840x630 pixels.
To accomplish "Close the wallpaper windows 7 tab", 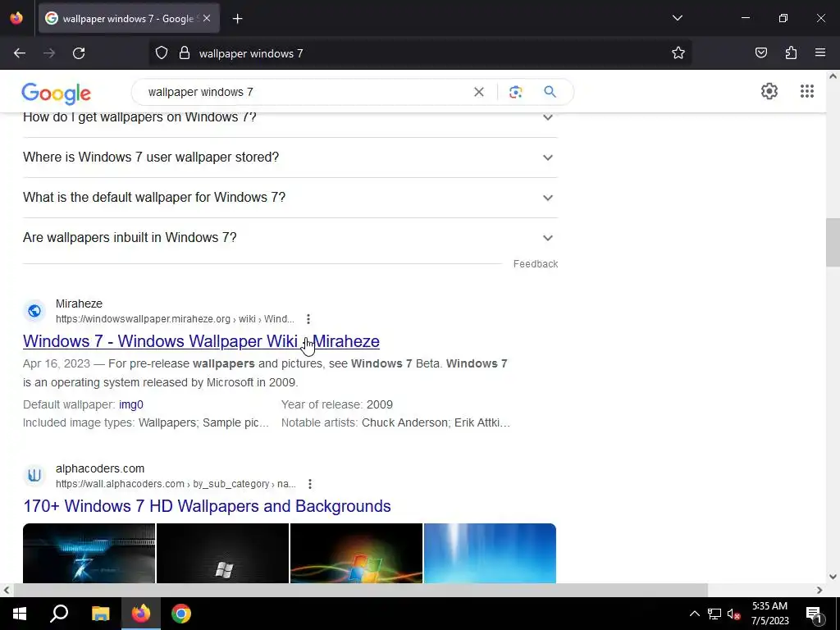I will point(207,19).
